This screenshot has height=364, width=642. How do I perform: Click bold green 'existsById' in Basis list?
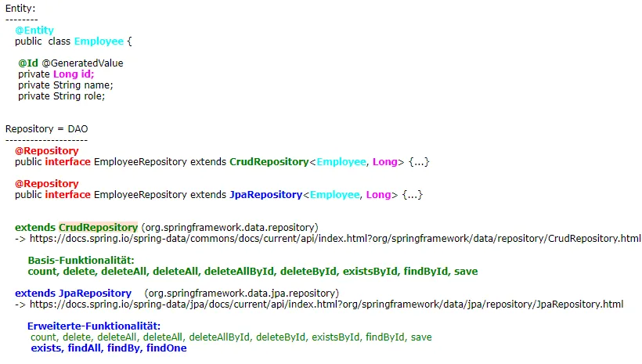(x=370, y=272)
